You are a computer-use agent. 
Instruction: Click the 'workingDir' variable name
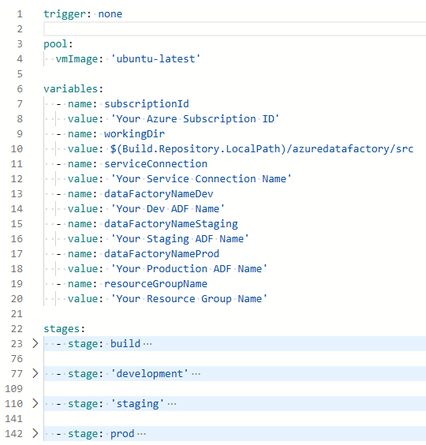(x=134, y=134)
